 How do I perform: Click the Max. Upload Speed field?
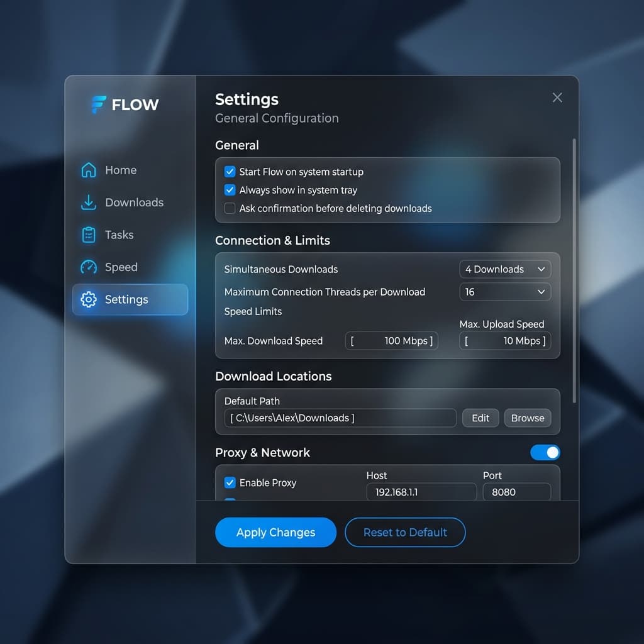coord(505,340)
